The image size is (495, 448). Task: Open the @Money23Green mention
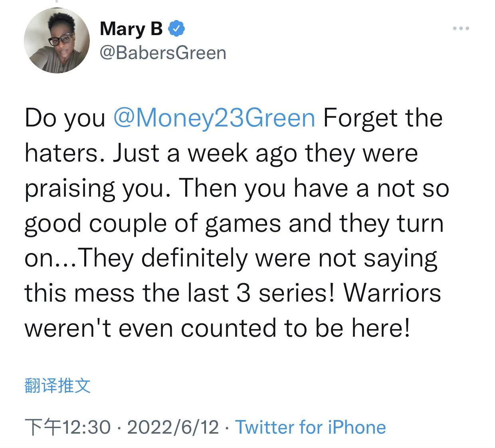click(x=214, y=118)
